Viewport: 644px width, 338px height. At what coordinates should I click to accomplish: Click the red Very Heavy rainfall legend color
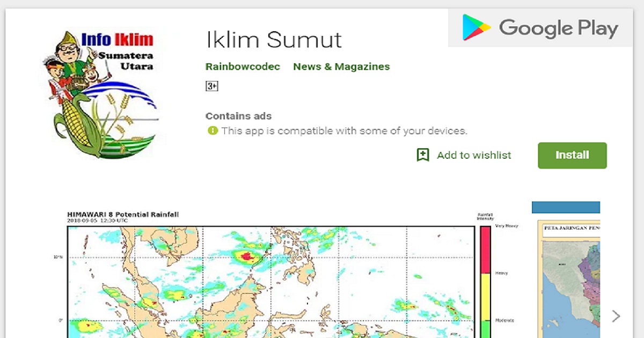click(x=485, y=250)
